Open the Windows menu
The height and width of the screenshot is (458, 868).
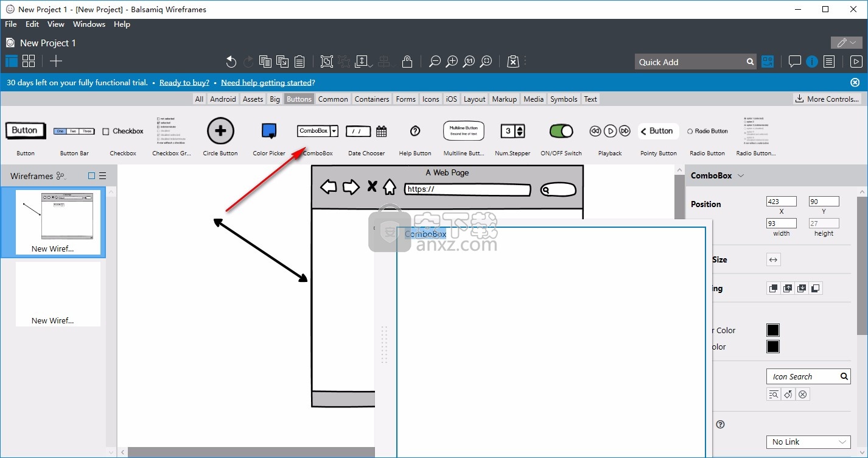coord(89,24)
